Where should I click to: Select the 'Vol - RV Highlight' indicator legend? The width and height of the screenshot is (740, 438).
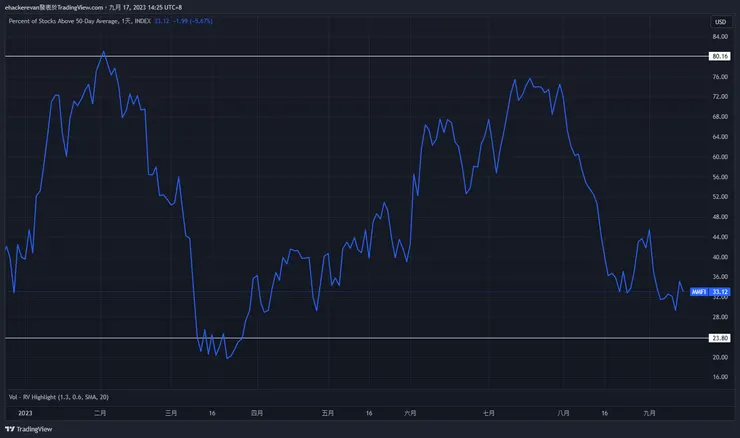coord(59,397)
